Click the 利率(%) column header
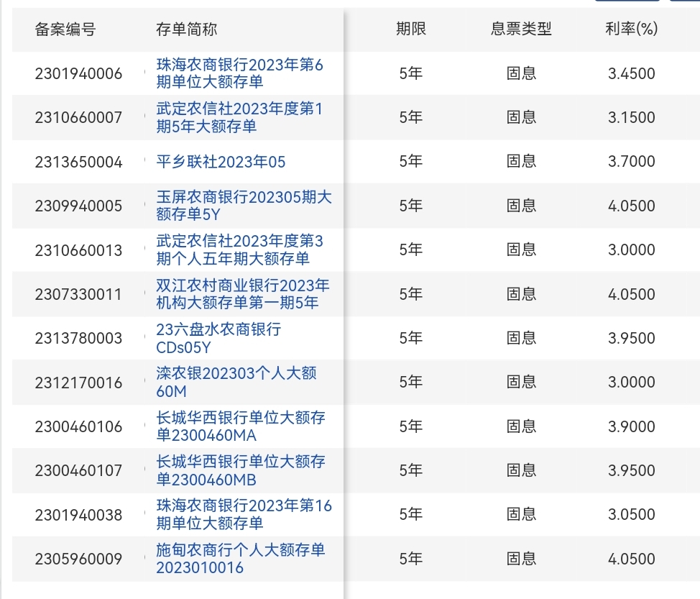Image resolution: width=700 pixels, height=599 pixels. coord(631,29)
